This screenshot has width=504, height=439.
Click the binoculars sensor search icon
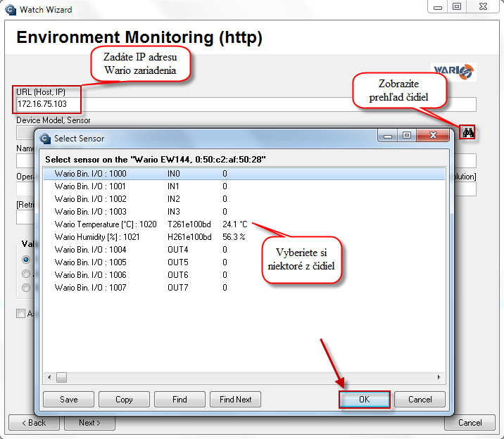(467, 132)
